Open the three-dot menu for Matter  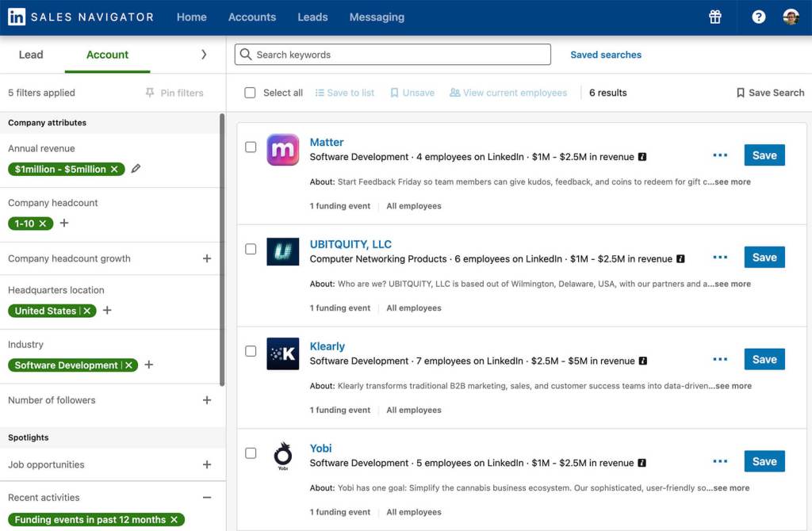(x=720, y=155)
